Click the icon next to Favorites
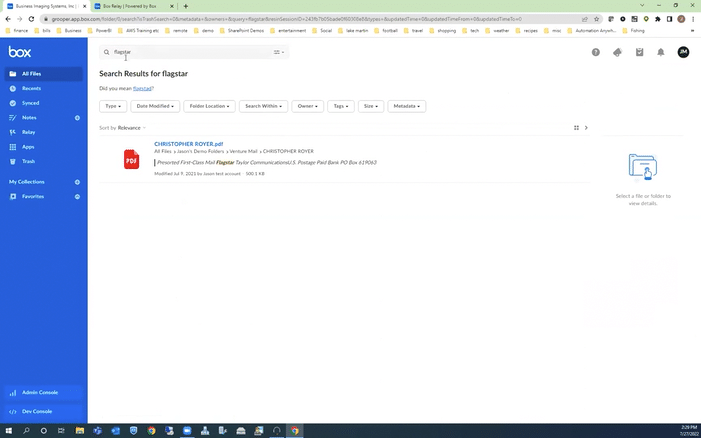 (x=77, y=197)
